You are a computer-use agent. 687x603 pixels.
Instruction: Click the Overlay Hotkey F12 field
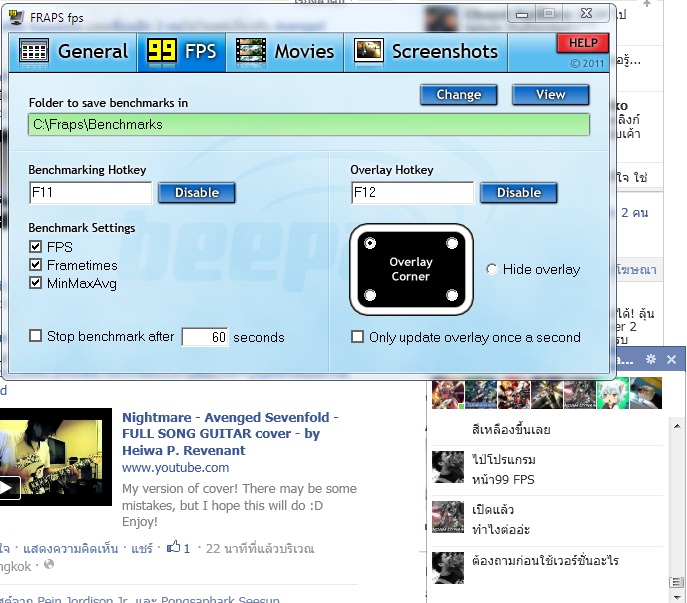click(x=412, y=193)
